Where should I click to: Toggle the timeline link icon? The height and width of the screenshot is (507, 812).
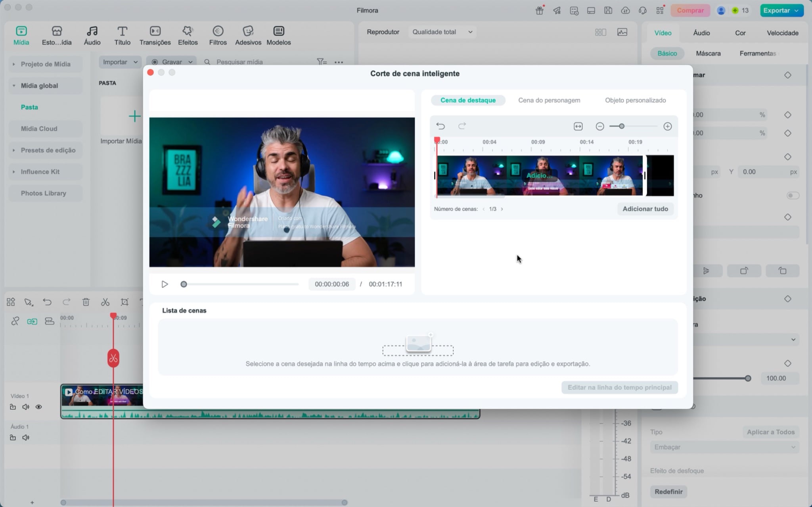15,321
